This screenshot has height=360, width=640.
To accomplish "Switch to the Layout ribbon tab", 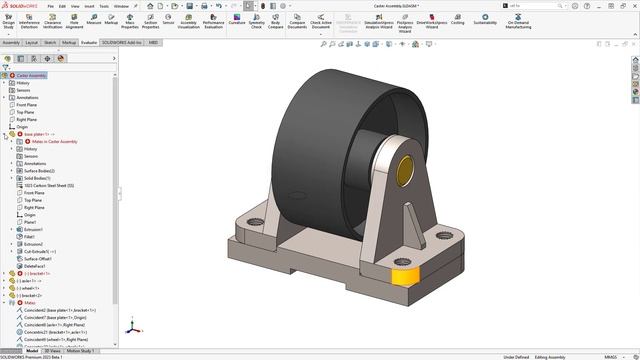I will [x=31, y=42].
